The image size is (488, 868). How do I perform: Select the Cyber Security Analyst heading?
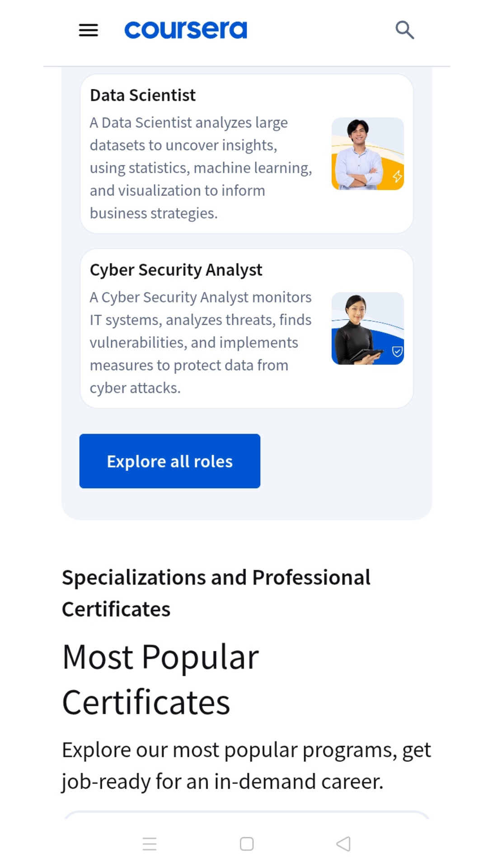click(x=176, y=269)
